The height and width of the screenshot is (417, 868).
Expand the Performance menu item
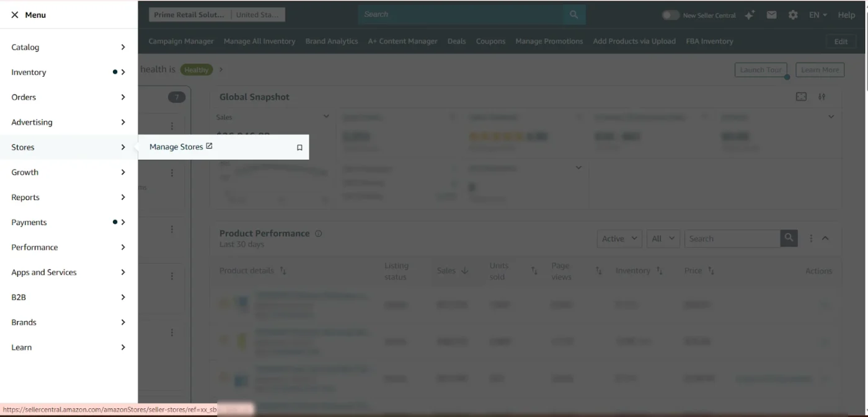tap(69, 247)
